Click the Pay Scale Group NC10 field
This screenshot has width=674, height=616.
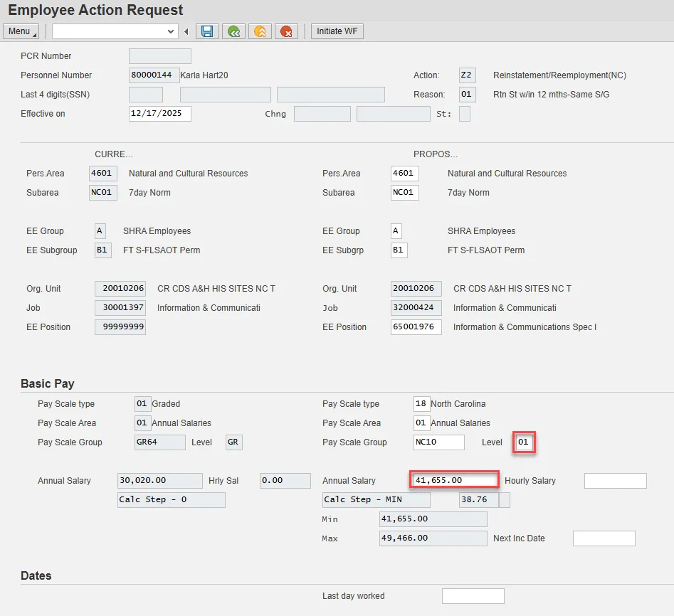[438, 442]
